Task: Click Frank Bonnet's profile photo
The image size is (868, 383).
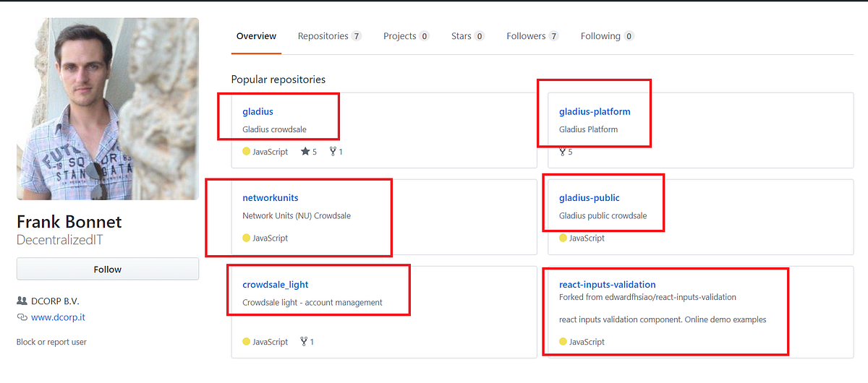Action: click(x=108, y=108)
